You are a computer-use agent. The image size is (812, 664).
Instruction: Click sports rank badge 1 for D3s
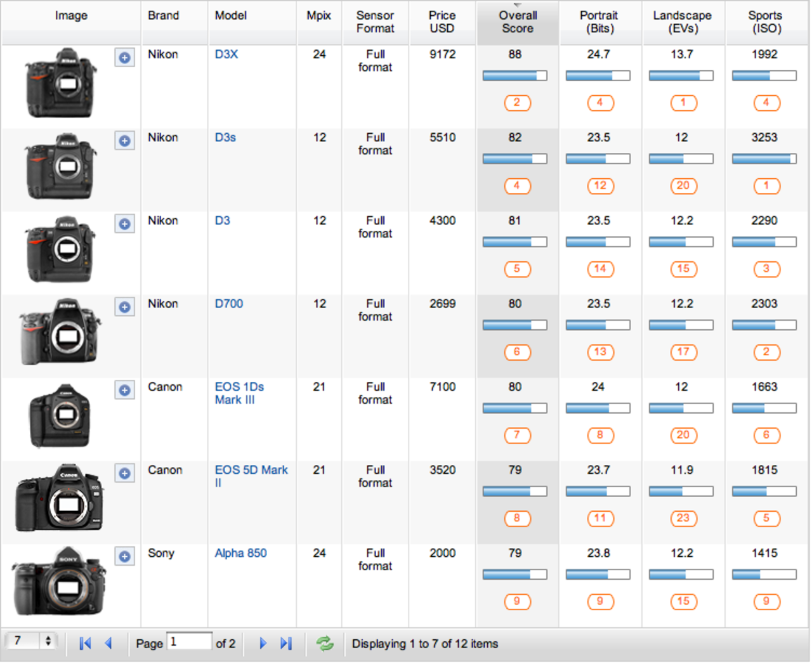[766, 186]
